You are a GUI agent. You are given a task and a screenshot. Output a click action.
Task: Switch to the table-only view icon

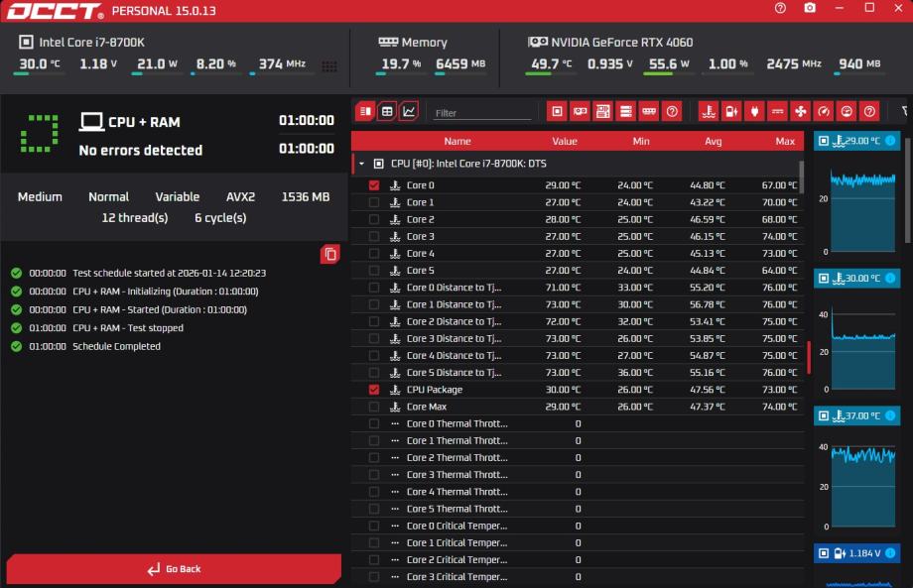[387, 111]
